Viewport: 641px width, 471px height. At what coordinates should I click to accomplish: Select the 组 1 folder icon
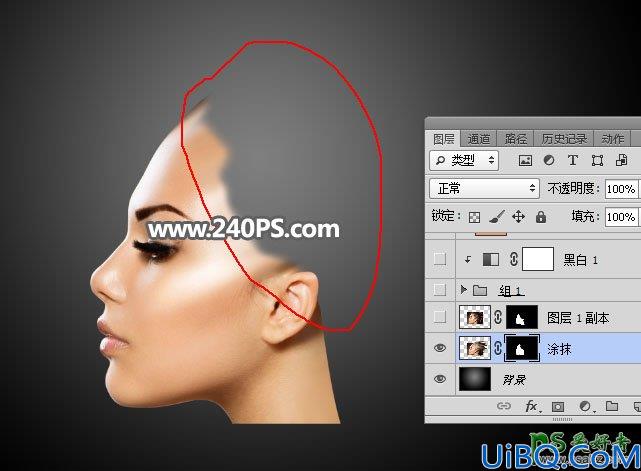point(480,290)
